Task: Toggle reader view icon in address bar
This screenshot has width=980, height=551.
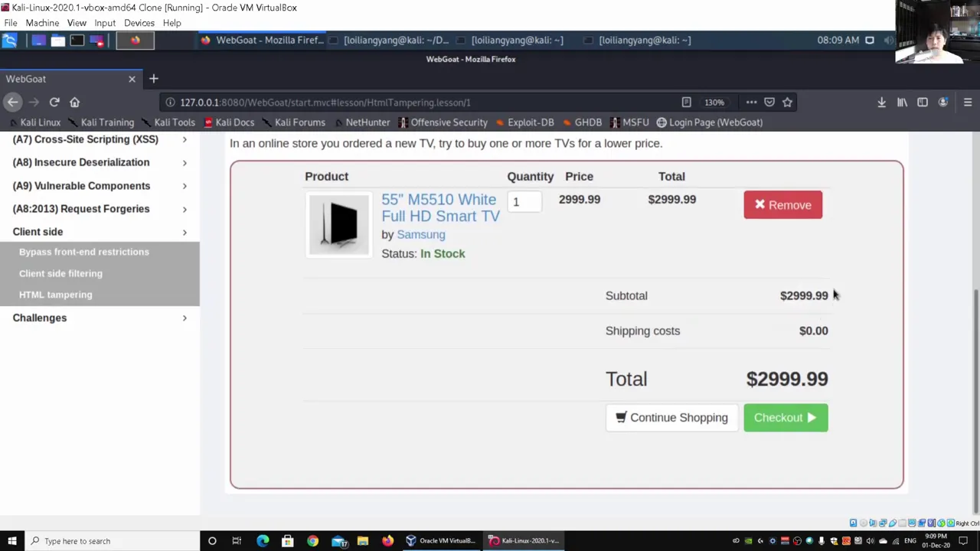Action: click(x=686, y=102)
